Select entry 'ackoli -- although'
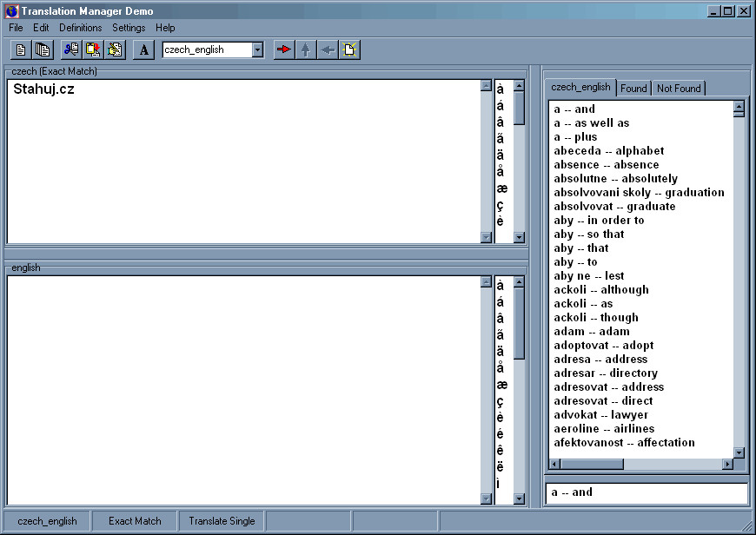The height and width of the screenshot is (535, 756). click(601, 290)
